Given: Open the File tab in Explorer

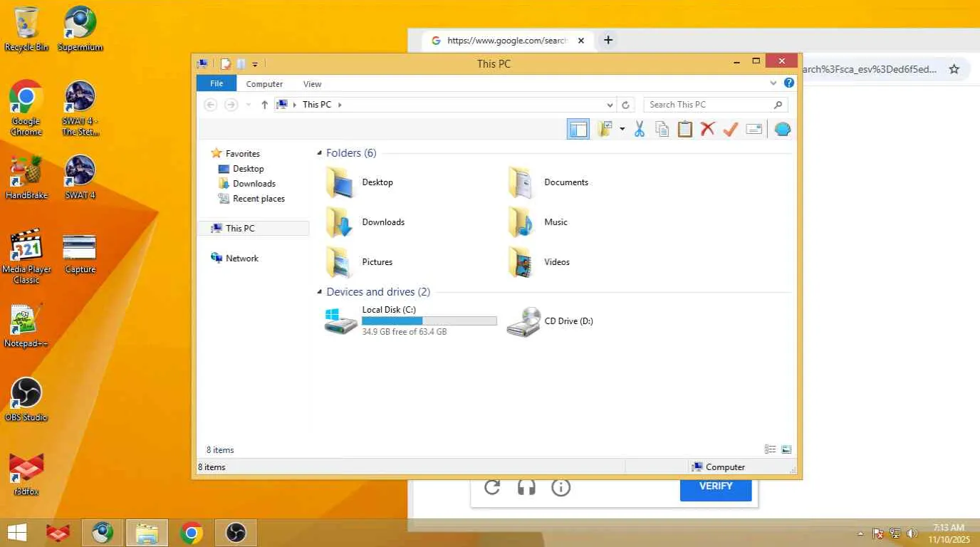Looking at the screenshot, I should pyautogui.click(x=217, y=83).
